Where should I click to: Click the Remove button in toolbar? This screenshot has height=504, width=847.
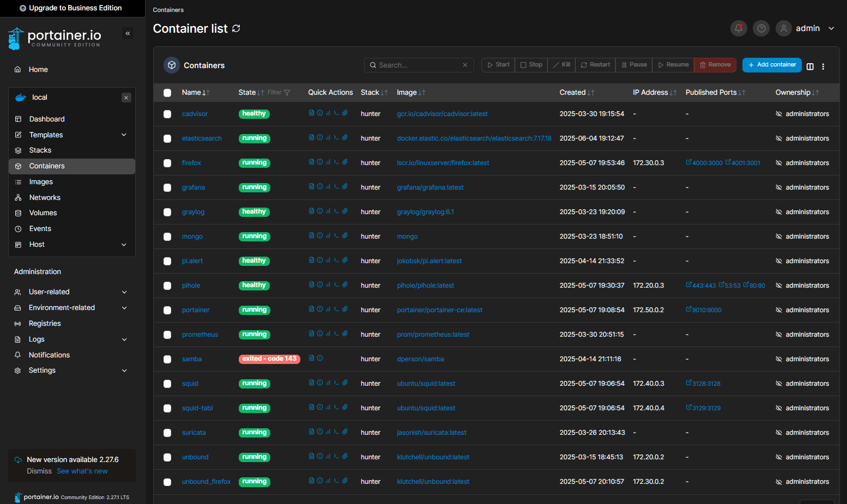pyautogui.click(x=715, y=65)
